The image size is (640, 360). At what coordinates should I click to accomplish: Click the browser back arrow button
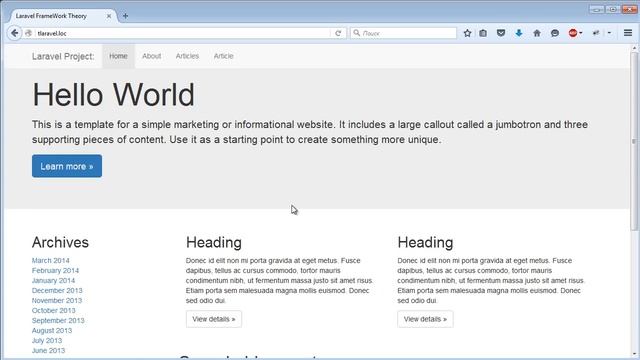pos(14,33)
